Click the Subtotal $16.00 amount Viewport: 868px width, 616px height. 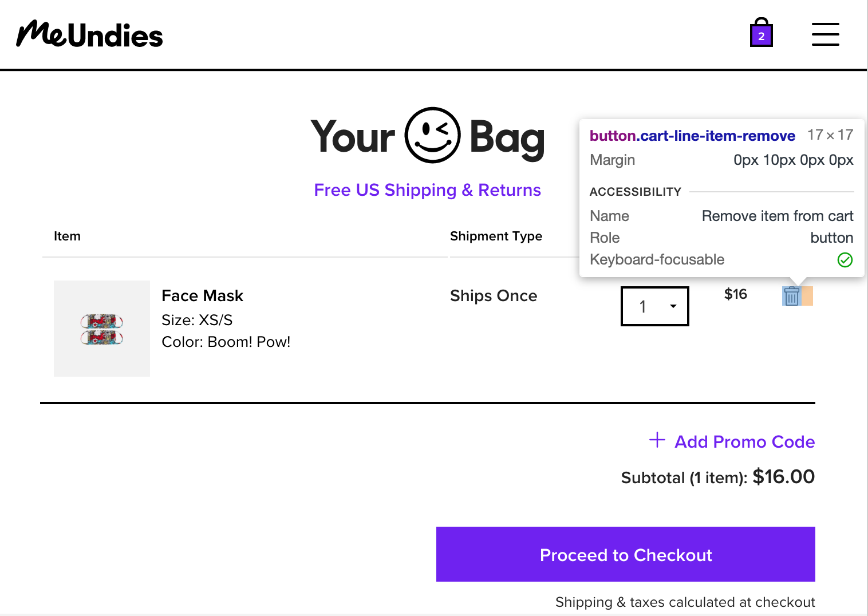click(x=783, y=476)
